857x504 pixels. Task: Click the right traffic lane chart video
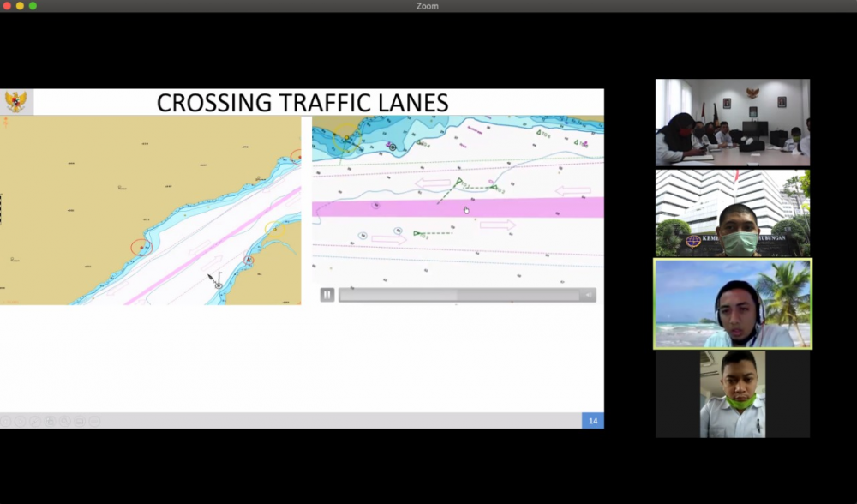tap(458, 211)
